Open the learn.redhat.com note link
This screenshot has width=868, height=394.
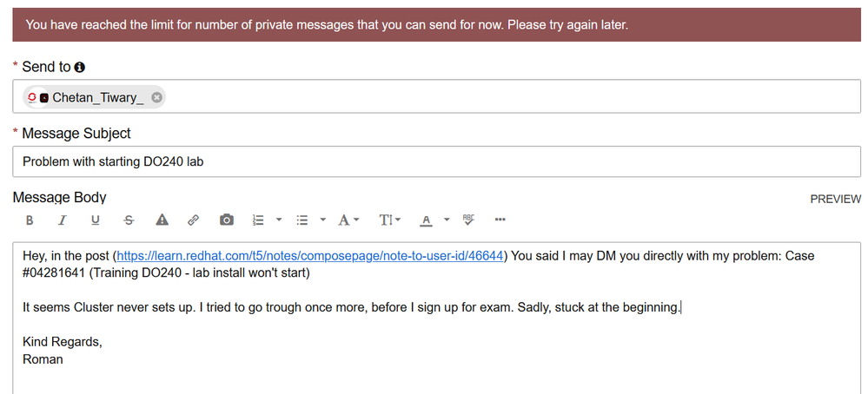tap(309, 257)
